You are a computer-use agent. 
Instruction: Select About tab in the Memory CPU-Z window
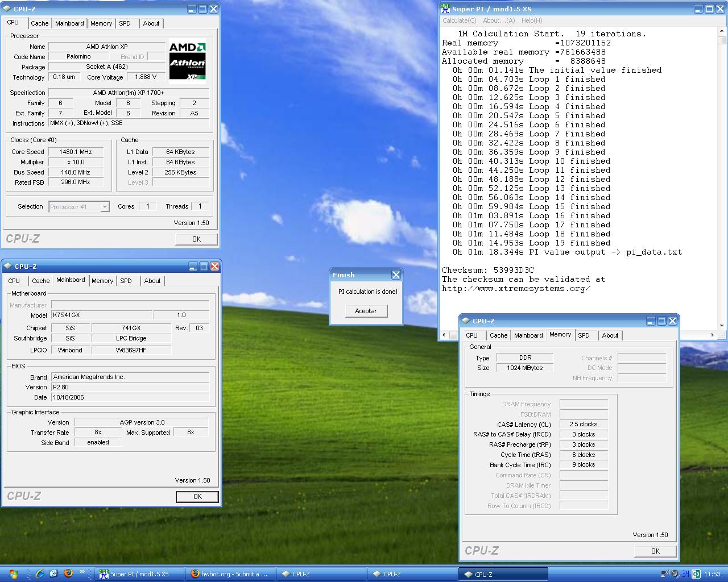coord(610,335)
